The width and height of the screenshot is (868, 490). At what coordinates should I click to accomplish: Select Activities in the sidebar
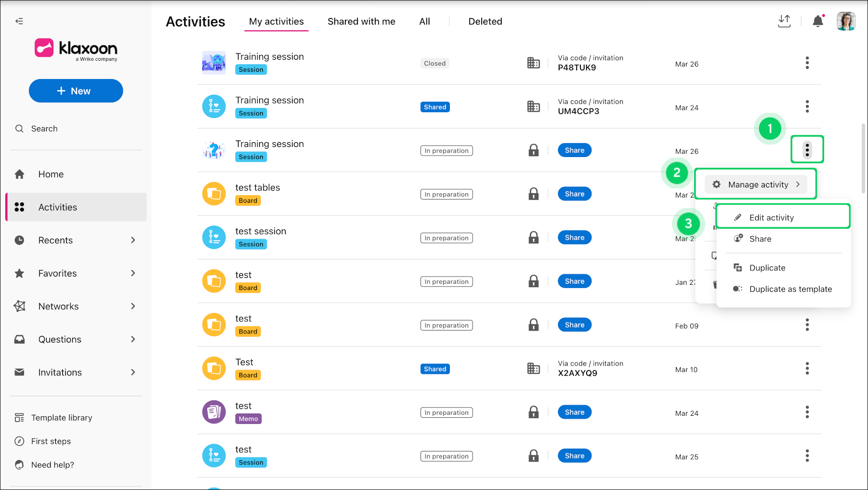[x=76, y=207]
